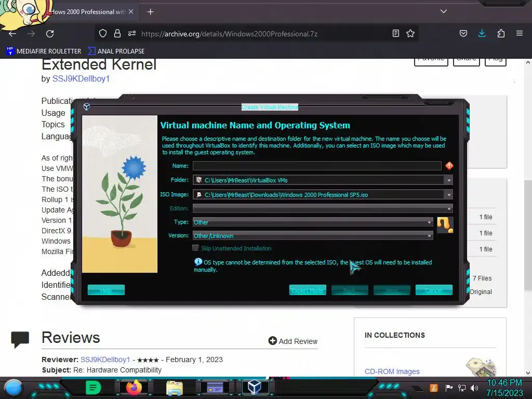Click Add Review on the page
Screen dimensions: 532x399
tap(293, 341)
